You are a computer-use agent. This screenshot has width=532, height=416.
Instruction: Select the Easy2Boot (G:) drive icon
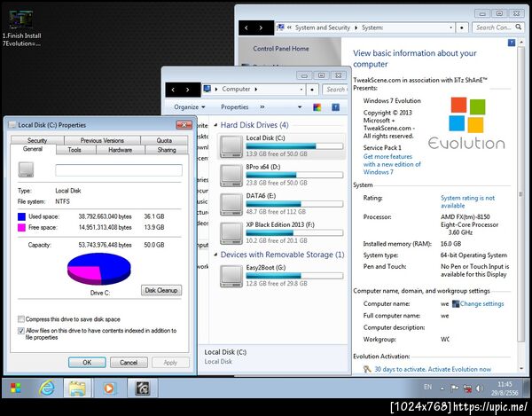[231, 276]
